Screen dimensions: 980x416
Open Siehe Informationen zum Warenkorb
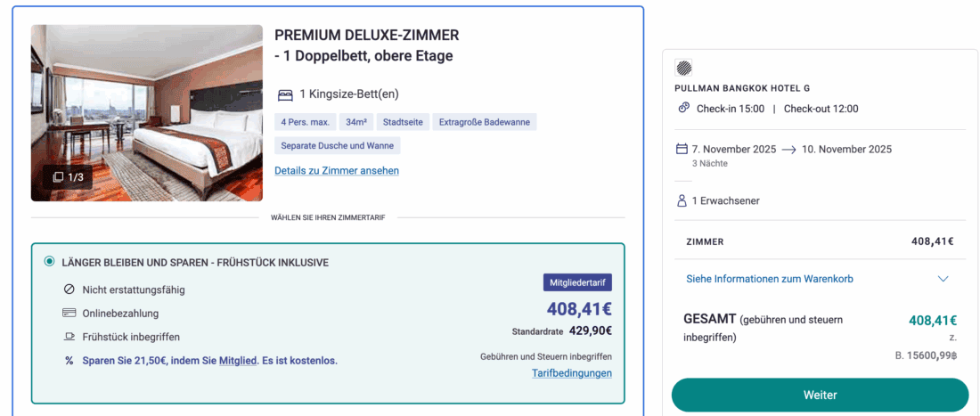770,279
